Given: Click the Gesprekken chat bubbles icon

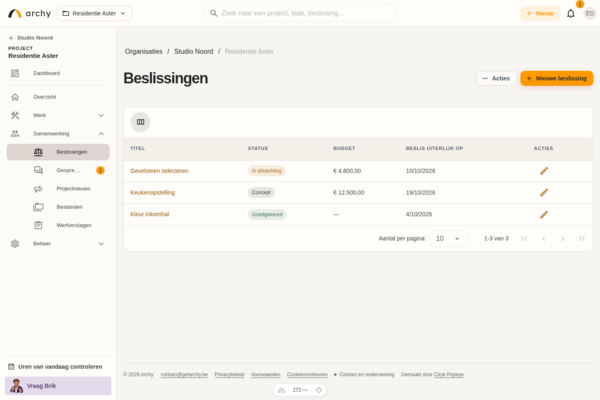Looking at the screenshot, I should (38, 170).
